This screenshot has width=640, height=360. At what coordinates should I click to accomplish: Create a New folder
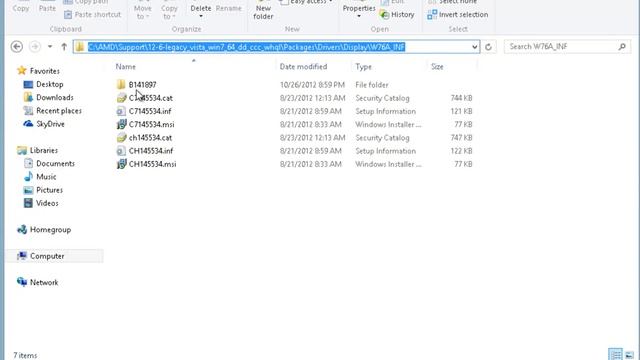[263, 12]
